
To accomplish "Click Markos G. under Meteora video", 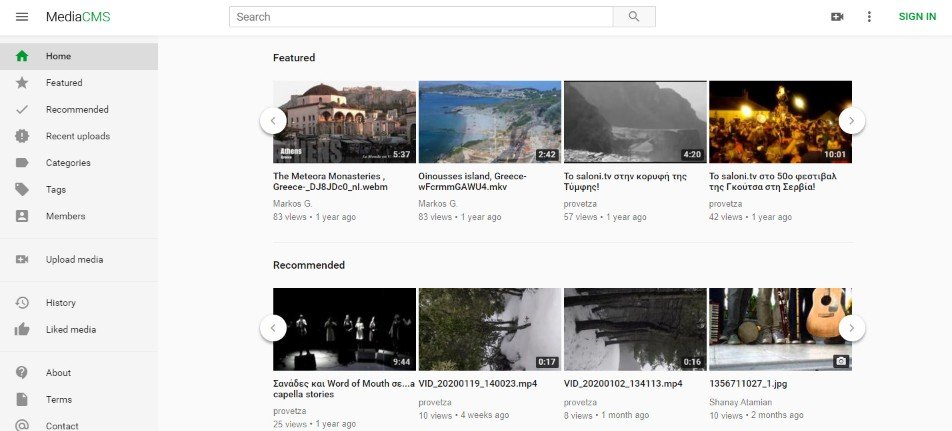I will pyautogui.click(x=293, y=204).
